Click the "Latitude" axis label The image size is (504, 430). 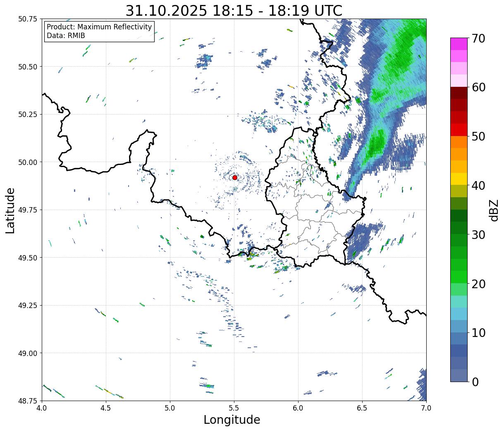click(10, 210)
